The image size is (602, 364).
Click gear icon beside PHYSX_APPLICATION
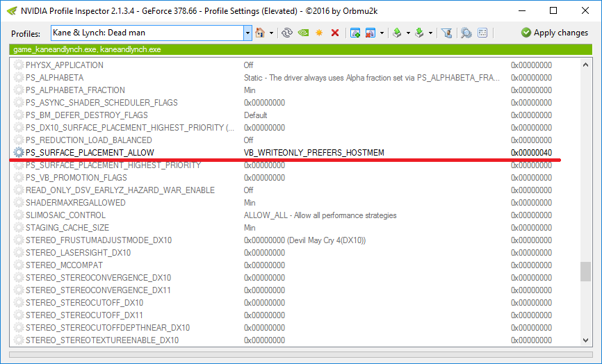(x=19, y=65)
